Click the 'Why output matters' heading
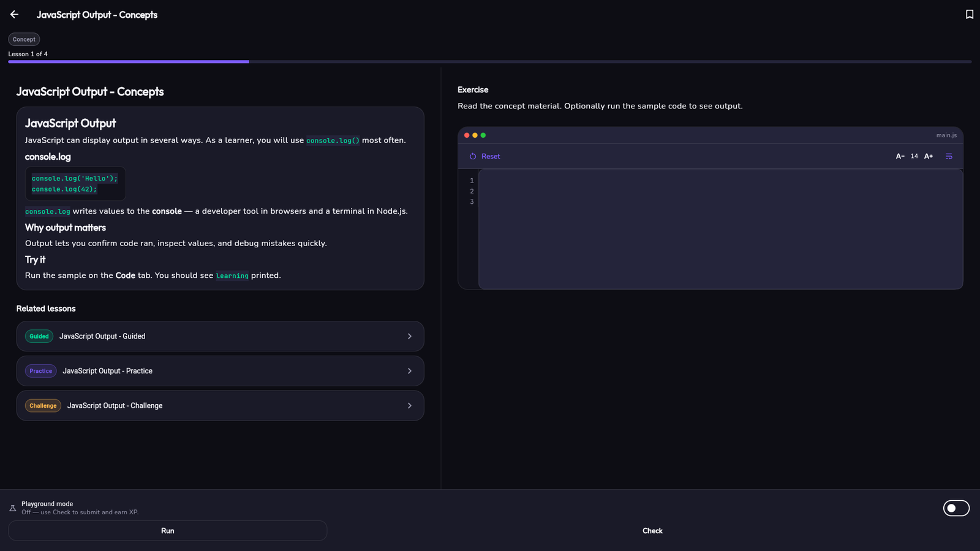This screenshot has width=980, height=551. coord(66,228)
